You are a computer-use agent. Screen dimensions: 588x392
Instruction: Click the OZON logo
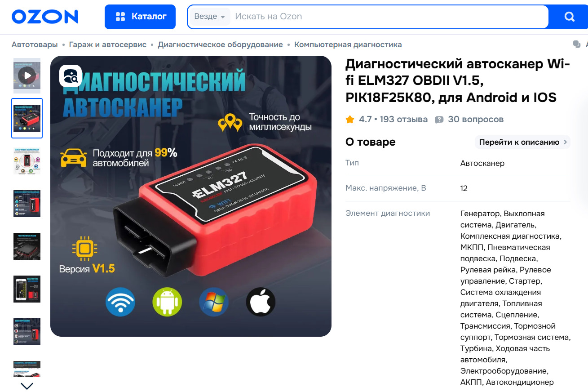point(45,17)
